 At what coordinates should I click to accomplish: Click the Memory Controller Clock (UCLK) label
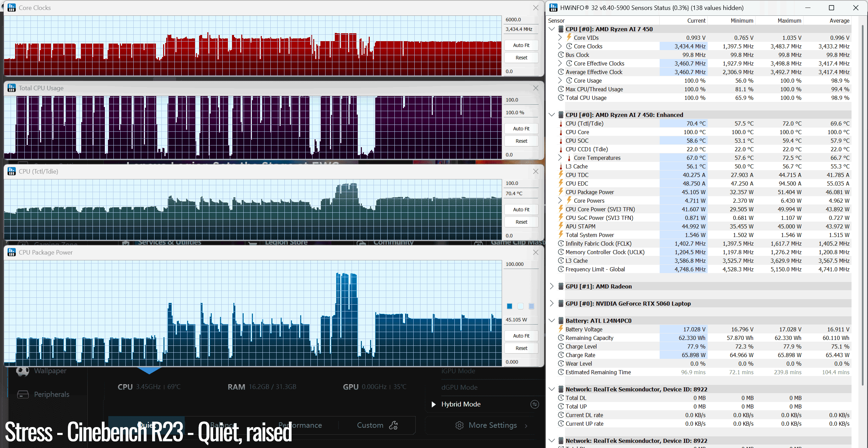pyautogui.click(x=605, y=252)
